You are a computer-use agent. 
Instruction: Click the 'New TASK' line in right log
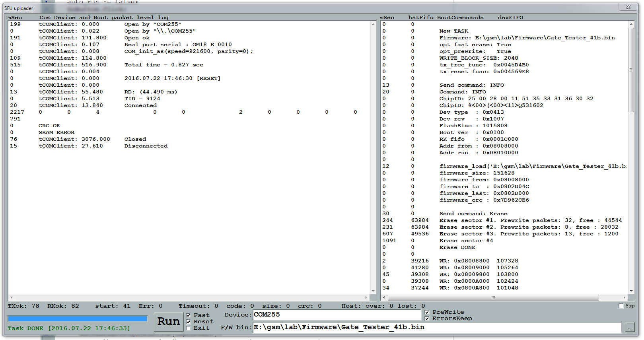coord(454,31)
